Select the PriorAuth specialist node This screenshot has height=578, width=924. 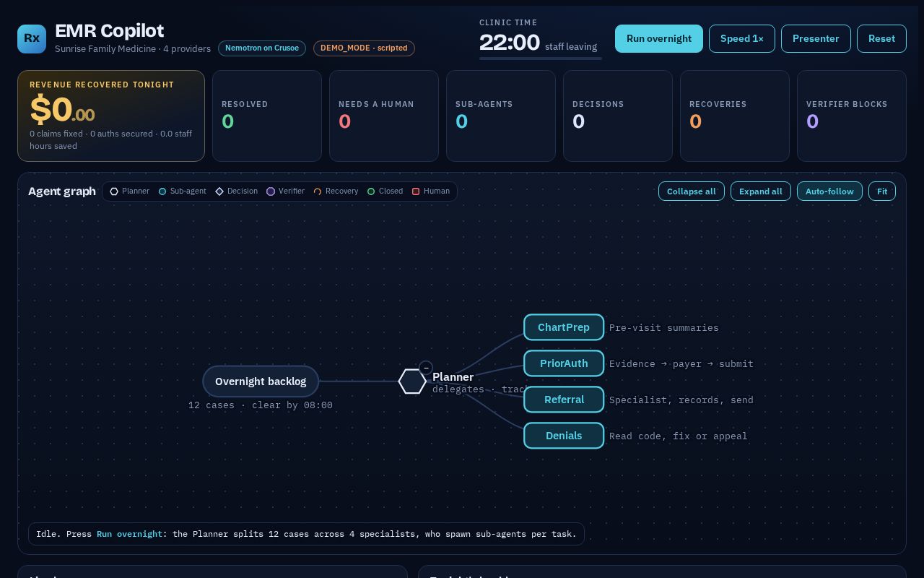coord(564,363)
